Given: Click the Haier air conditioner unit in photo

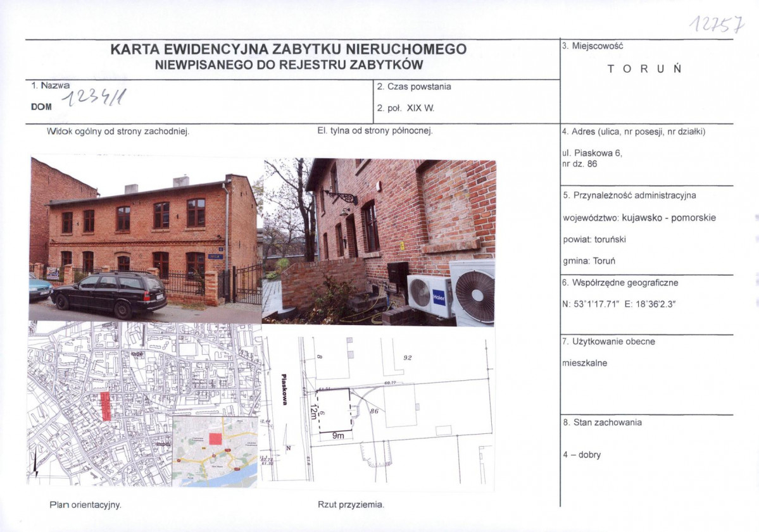Looking at the screenshot, I should click(429, 296).
